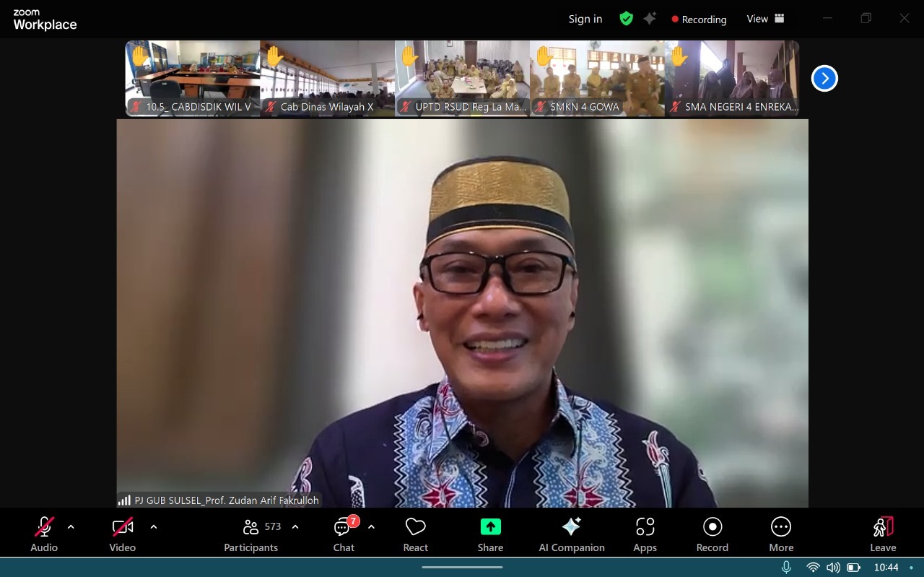Select the SMKN 4 GOWA video thumbnail

pos(597,78)
